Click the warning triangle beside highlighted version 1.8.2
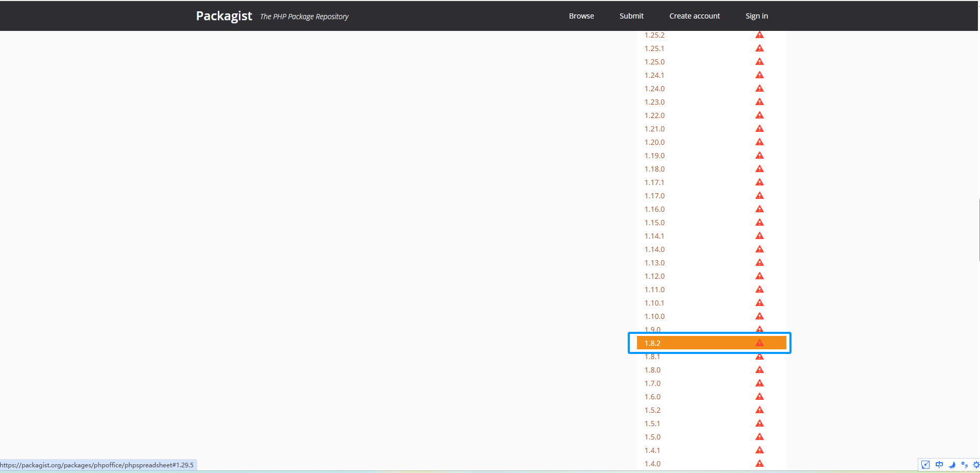The image size is (980, 473). pyautogui.click(x=760, y=343)
